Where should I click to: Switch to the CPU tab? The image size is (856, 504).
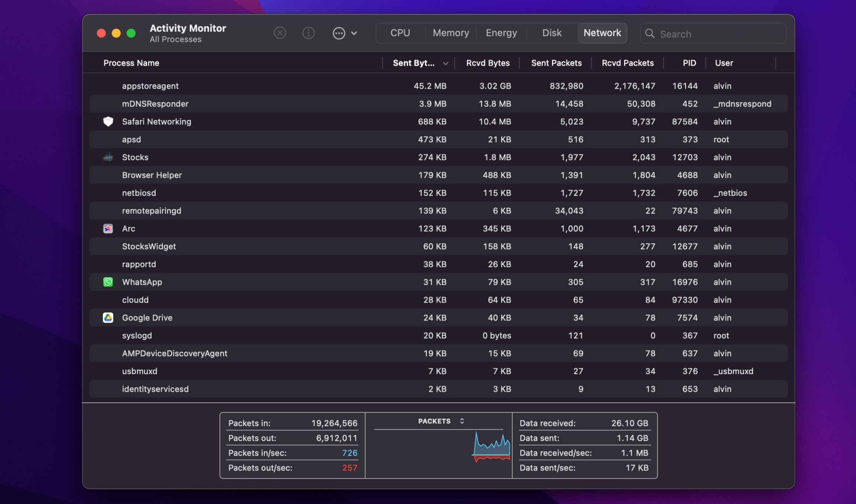pos(399,33)
